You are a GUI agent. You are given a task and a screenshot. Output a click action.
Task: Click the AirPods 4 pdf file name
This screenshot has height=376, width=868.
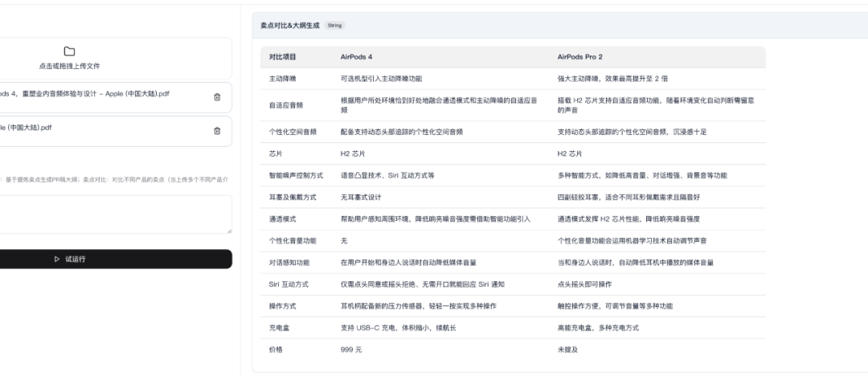(84, 93)
